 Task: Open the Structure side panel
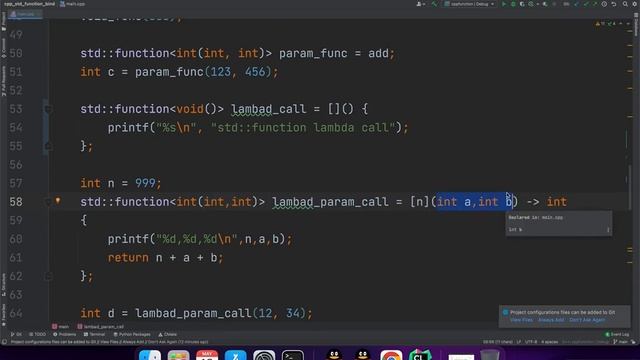click(x=4, y=285)
